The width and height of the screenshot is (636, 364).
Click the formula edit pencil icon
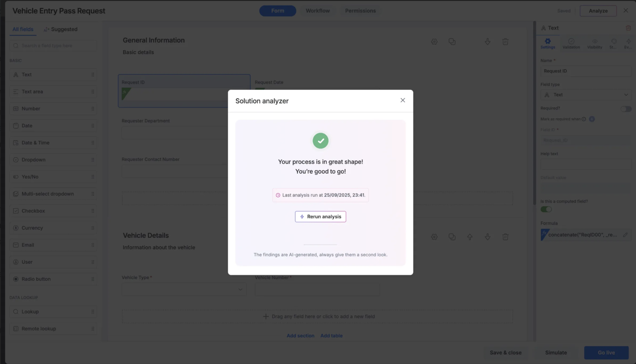[x=625, y=235]
